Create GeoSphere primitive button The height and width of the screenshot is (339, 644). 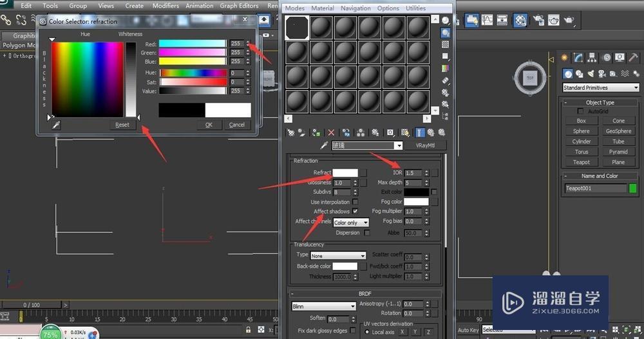(618, 131)
